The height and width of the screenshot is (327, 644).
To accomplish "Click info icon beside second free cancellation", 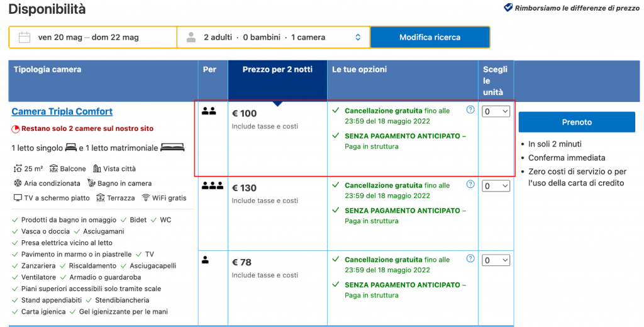I will 470,184.
